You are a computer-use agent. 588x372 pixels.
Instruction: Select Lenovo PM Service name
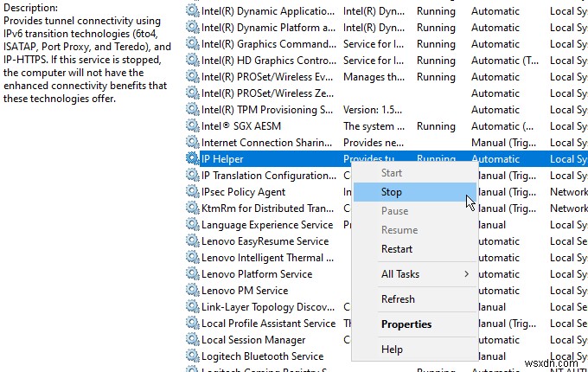[245, 291]
